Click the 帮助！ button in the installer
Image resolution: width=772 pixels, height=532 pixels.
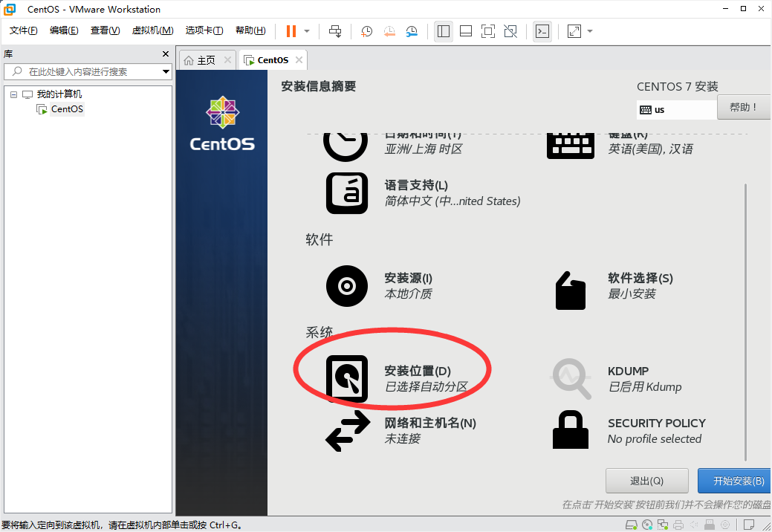coord(743,107)
